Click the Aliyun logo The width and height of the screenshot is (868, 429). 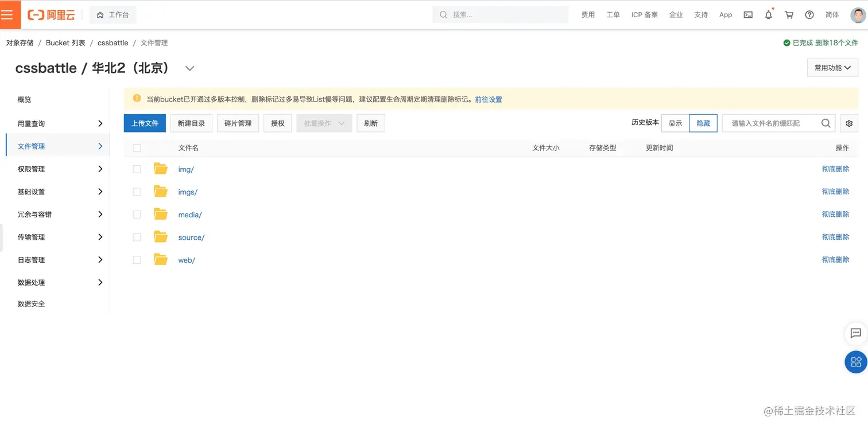51,14
